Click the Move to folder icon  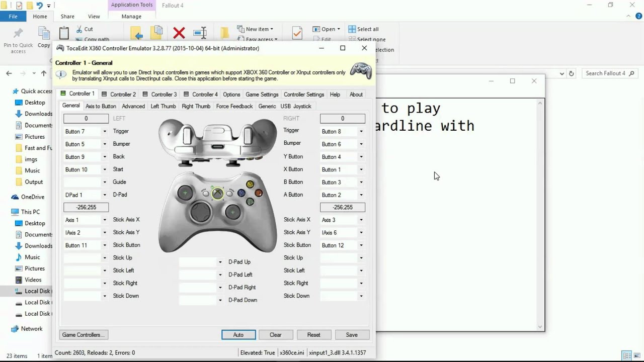pos(137,33)
